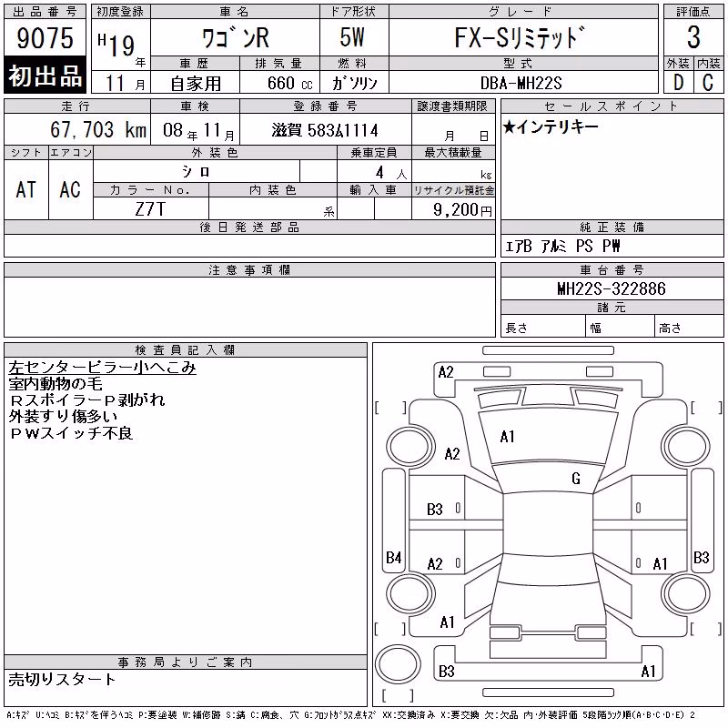Select the color code Z7T field
The image size is (728, 728).
[x=150, y=209]
